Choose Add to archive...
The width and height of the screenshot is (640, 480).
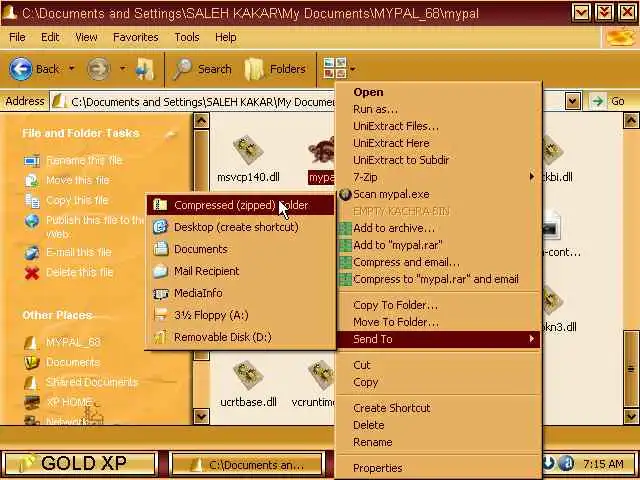(438, 228)
